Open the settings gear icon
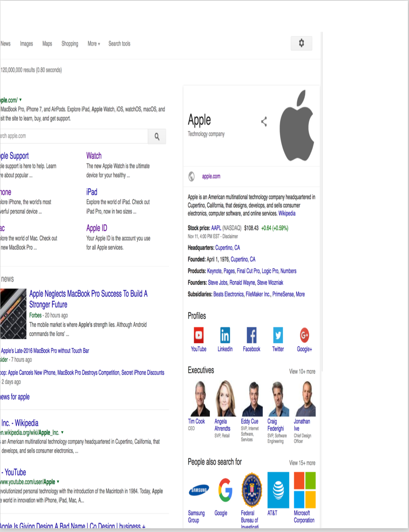 [301, 43]
